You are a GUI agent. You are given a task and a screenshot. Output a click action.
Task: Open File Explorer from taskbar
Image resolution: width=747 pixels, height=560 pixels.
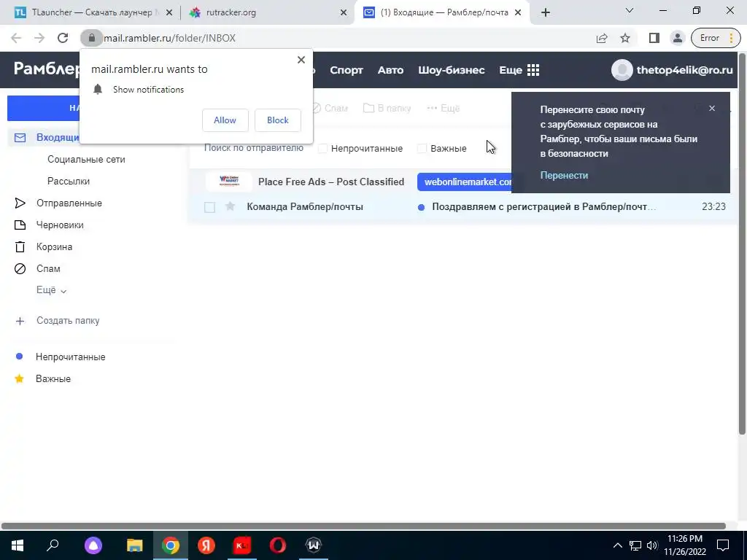[x=134, y=545]
